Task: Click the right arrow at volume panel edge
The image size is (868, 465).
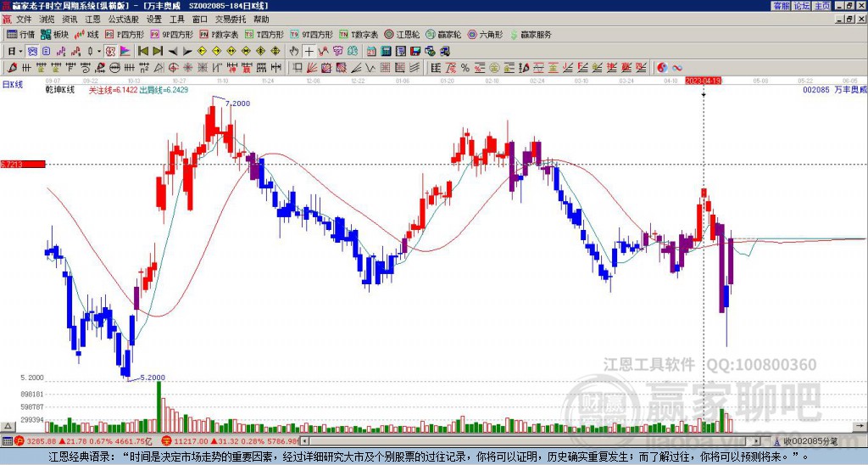Action: tap(860, 427)
